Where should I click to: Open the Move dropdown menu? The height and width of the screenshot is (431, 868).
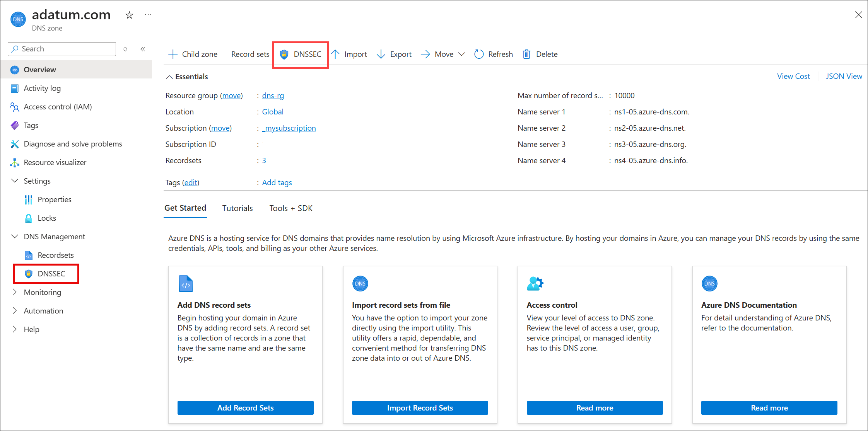pyautogui.click(x=461, y=55)
